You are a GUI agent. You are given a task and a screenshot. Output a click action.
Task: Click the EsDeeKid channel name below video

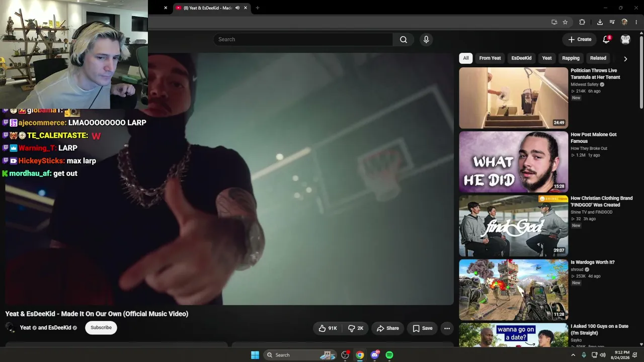coord(59,328)
